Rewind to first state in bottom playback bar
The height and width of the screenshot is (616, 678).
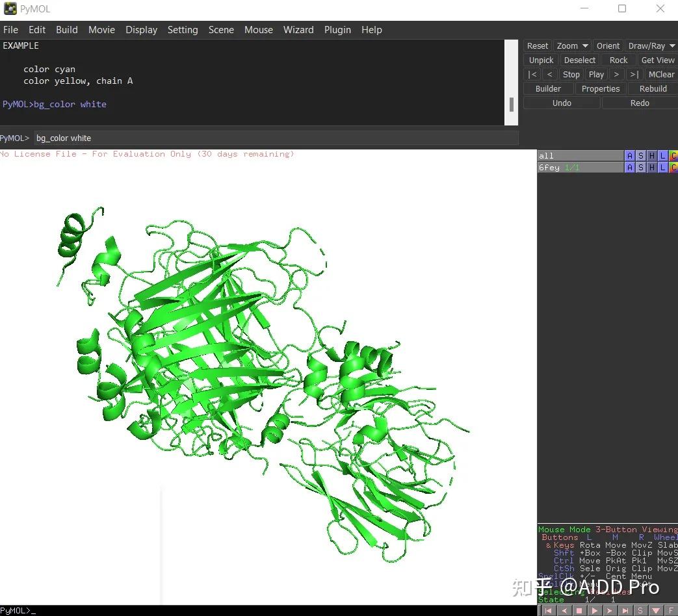pos(548,610)
